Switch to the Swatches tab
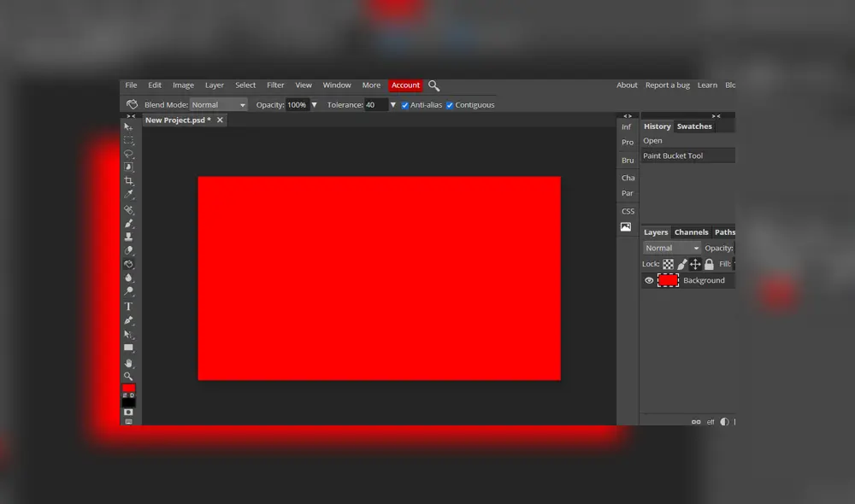 (694, 126)
